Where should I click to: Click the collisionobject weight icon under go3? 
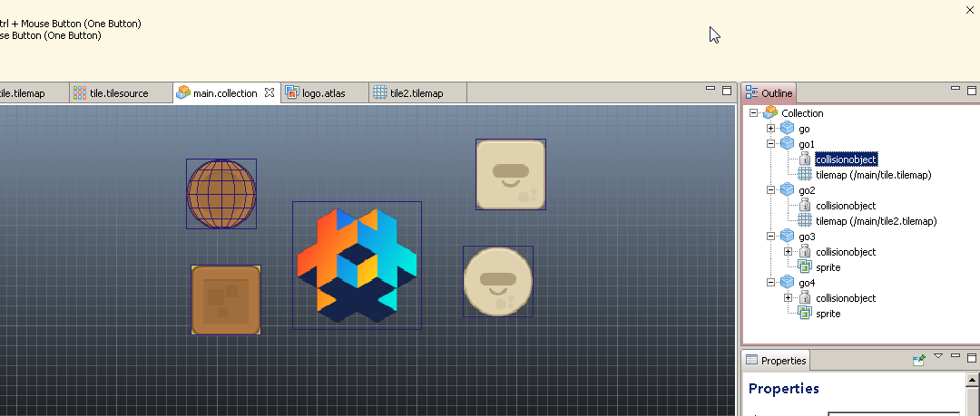[x=805, y=252]
